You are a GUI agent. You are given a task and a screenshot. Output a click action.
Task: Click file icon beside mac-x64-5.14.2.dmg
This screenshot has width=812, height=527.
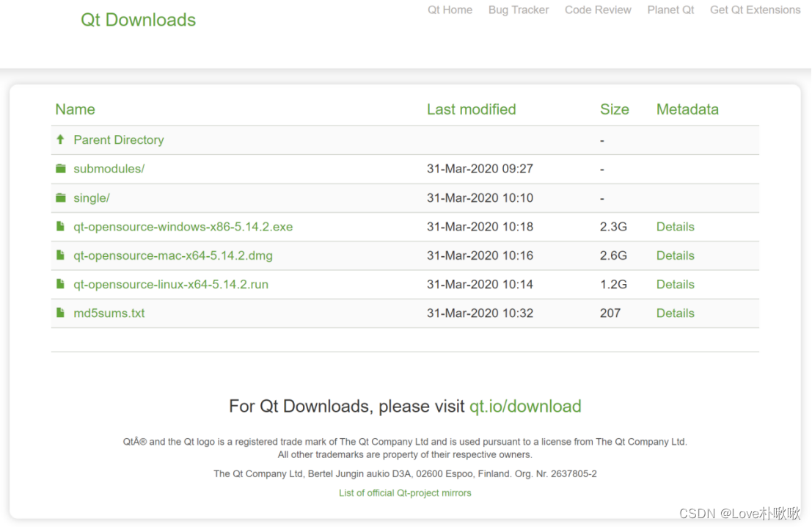click(x=61, y=255)
